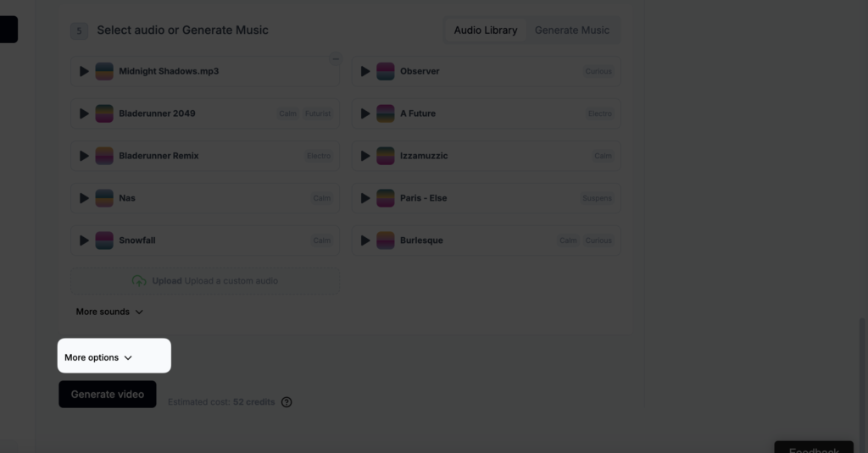Select the Izzamuzzic album thumbnail

(386, 156)
